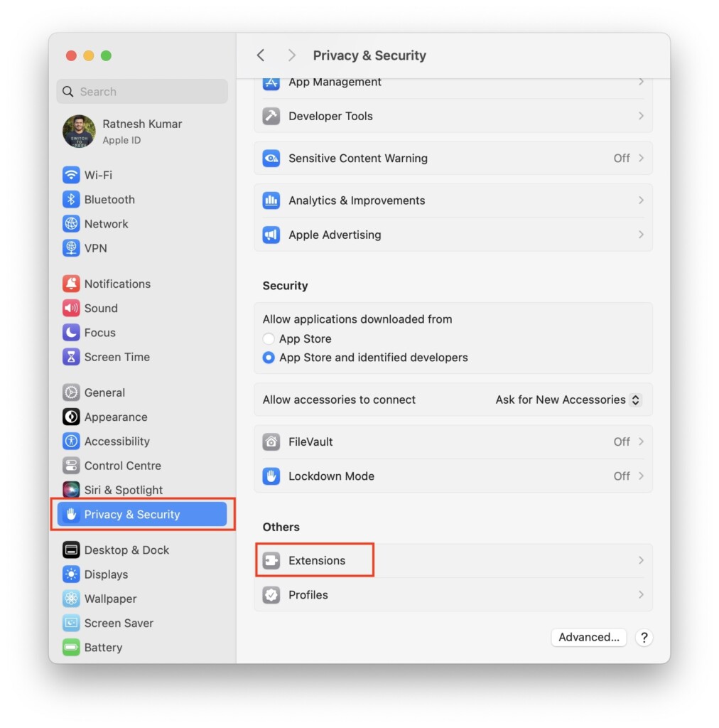Click the Lockdown Mode hand icon
719x728 pixels.
point(271,476)
